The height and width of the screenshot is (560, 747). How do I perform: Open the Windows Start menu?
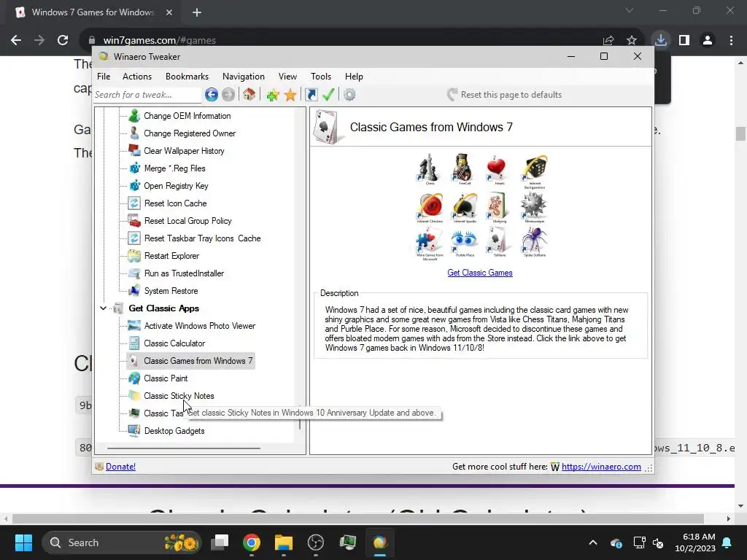coord(23,542)
